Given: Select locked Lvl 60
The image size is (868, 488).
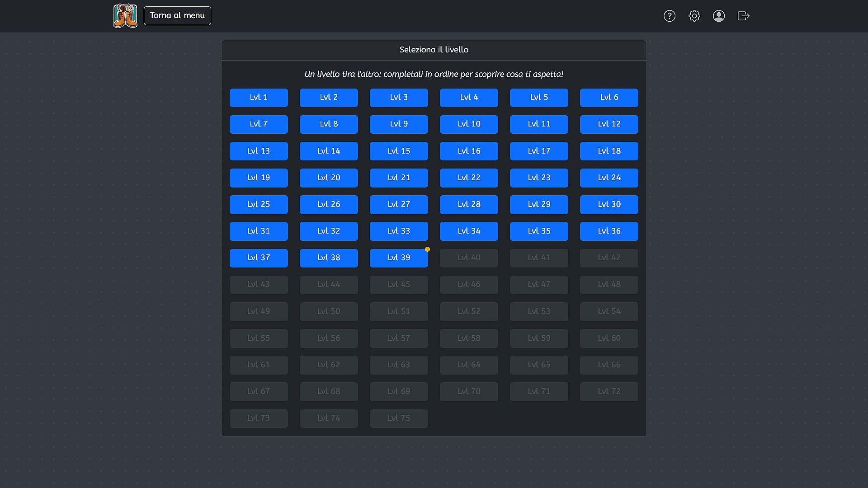Looking at the screenshot, I should tap(609, 338).
